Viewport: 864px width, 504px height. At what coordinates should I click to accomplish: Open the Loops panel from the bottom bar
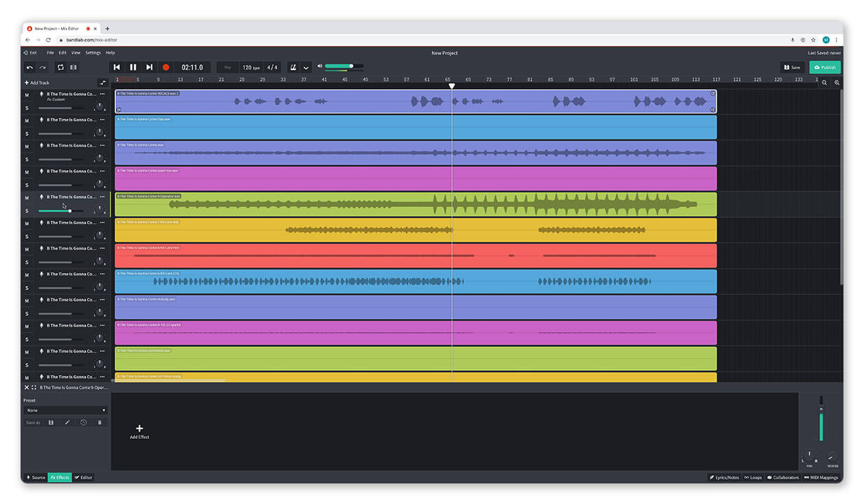(752, 477)
